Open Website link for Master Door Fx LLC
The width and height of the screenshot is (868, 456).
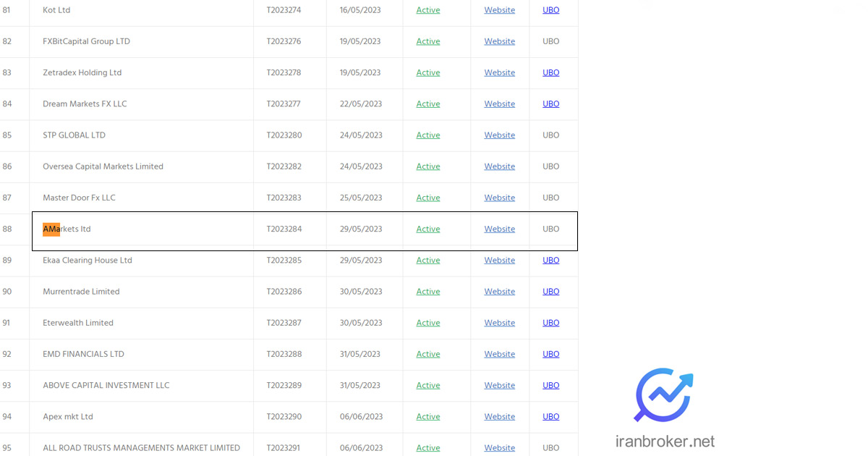pos(500,197)
